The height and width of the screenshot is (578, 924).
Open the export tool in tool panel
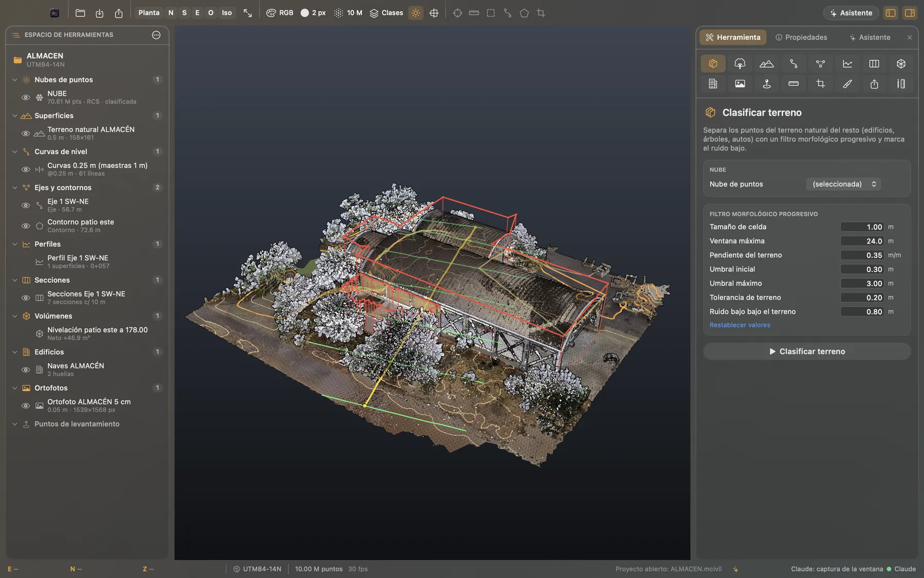click(874, 84)
